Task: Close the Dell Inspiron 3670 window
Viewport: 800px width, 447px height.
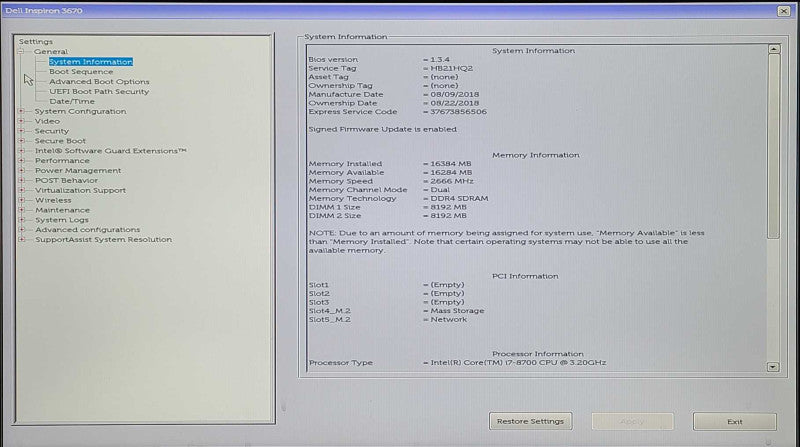Action: [784, 11]
